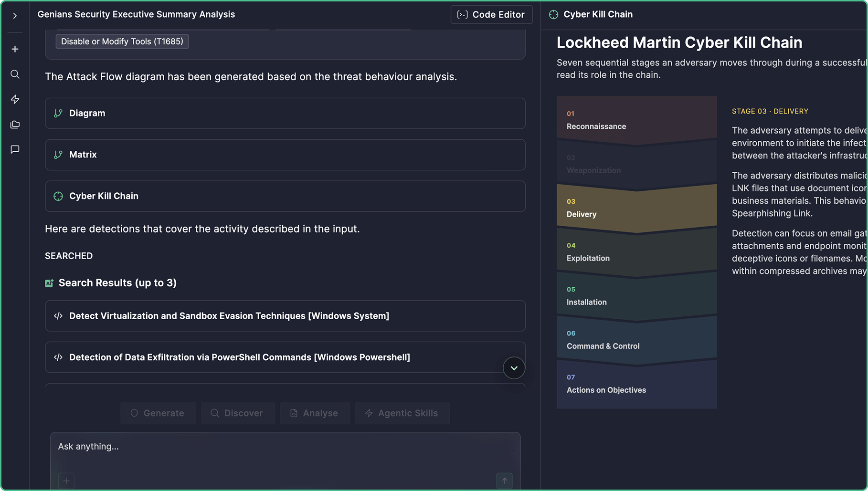Select stage 07 Actions on Objectives
The height and width of the screenshot is (491, 868).
click(x=636, y=384)
